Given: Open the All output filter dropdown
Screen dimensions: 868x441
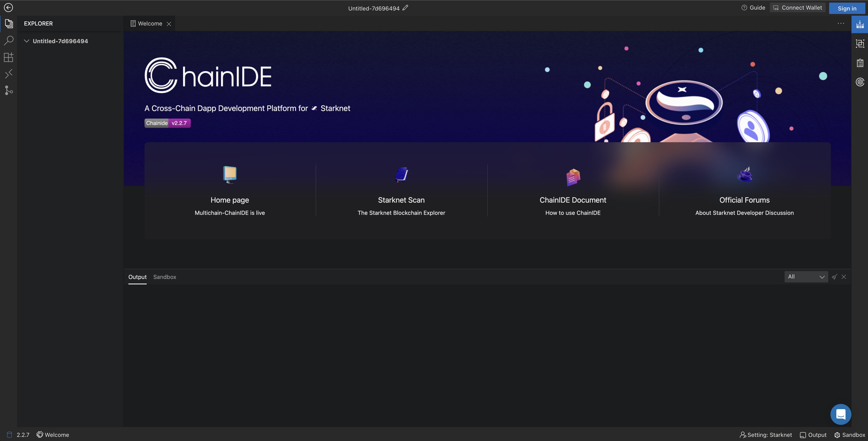Looking at the screenshot, I should click(x=806, y=277).
